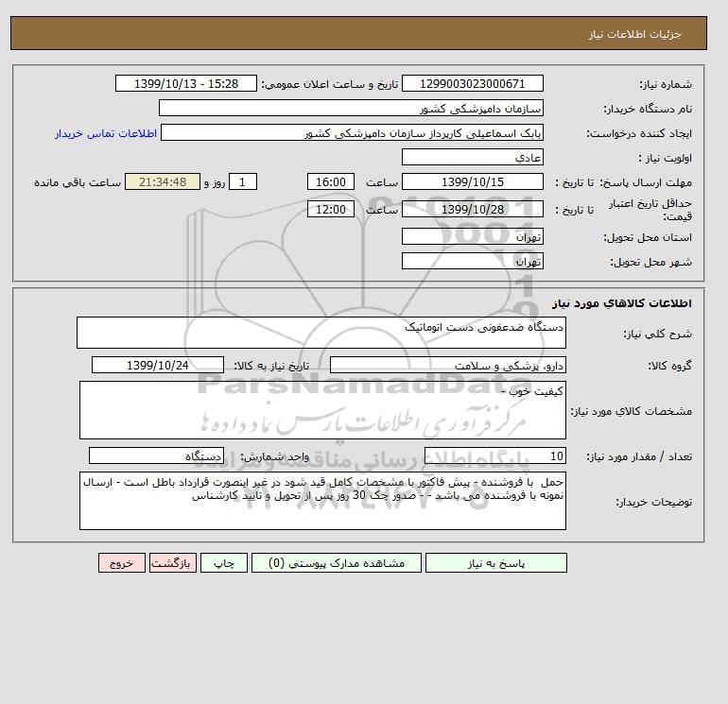Screen dimensions: 728x704
Task: Click the header جزئیات اطلاعات نیاز
Action: tap(634, 34)
